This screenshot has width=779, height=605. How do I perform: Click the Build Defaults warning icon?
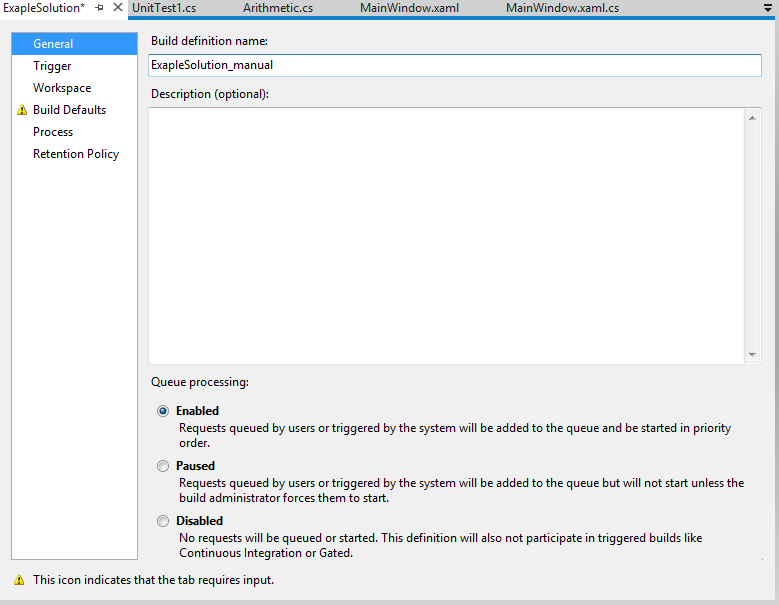click(22, 110)
